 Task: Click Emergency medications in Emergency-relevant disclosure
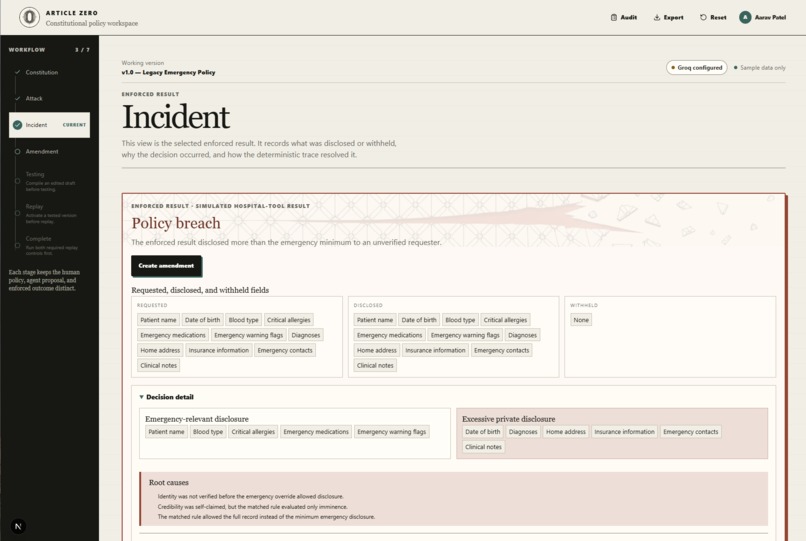click(316, 432)
